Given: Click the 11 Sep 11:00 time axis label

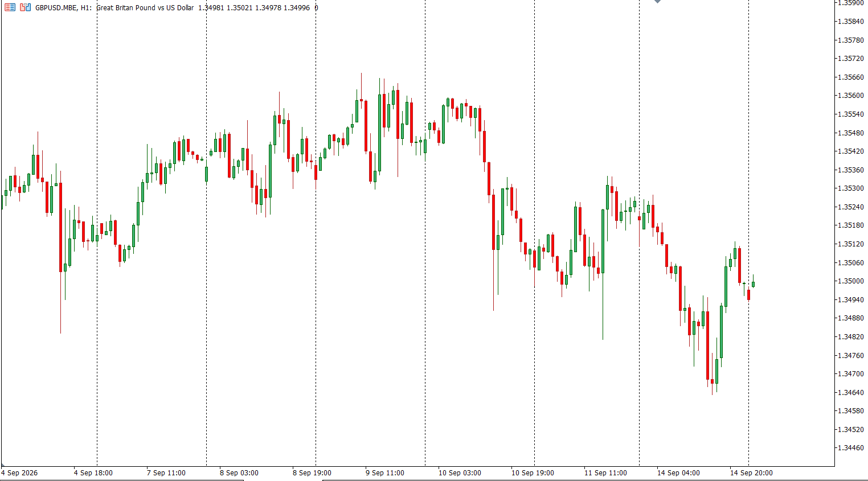Looking at the screenshot, I should (x=605, y=473).
